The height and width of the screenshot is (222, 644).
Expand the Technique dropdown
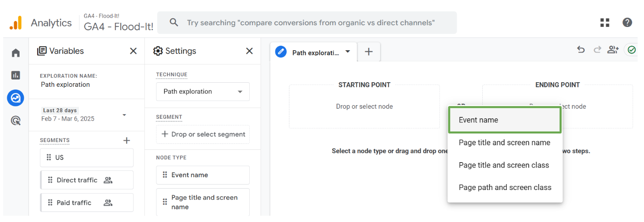pos(203,91)
